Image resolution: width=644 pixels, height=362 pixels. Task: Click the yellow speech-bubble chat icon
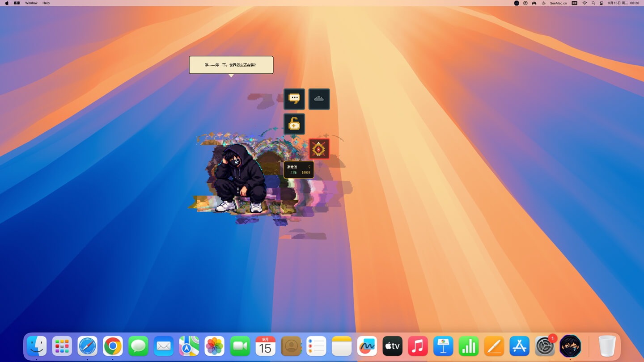(294, 99)
